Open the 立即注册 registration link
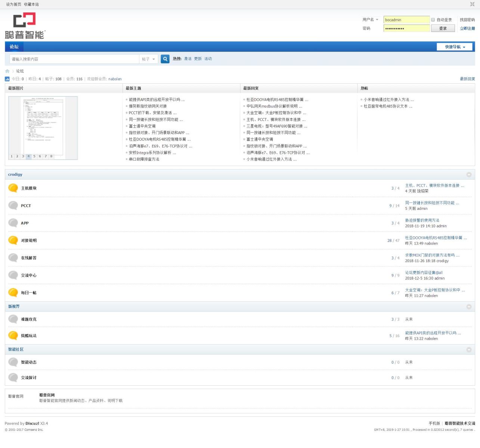Screen dimensions: 480x448 point(467,28)
